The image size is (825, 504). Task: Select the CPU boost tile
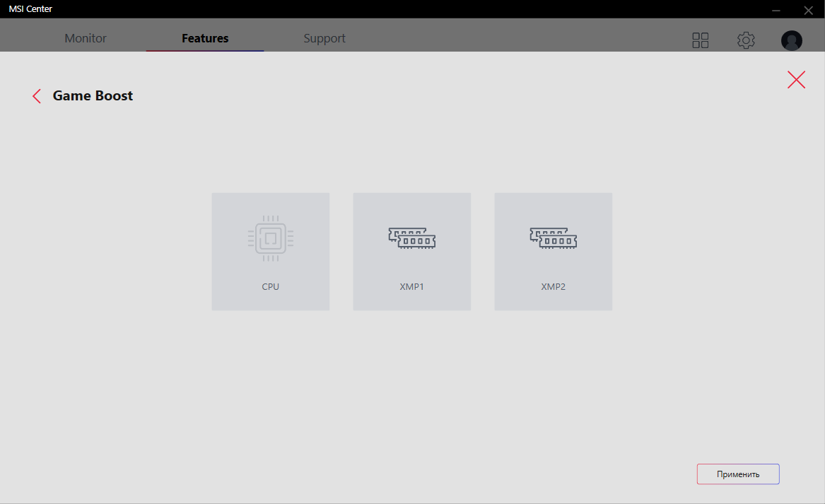(271, 252)
